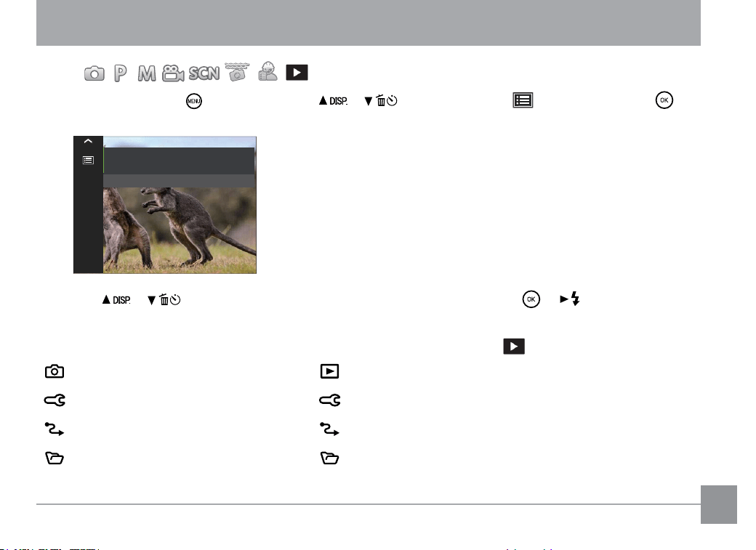The height and width of the screenshot is (550, 756).
Task: Select the auto camera mode icon in the mode row
Action: coord(94,73)
